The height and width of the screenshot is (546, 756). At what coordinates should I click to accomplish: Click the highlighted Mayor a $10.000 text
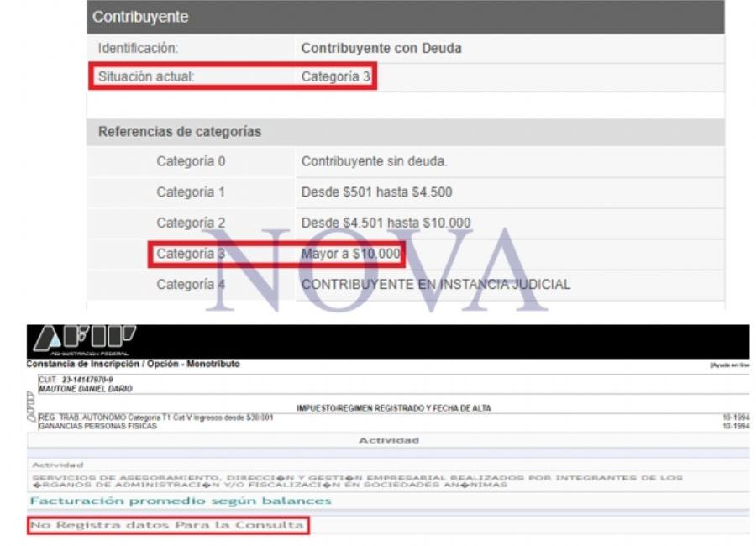pos(351,254)
